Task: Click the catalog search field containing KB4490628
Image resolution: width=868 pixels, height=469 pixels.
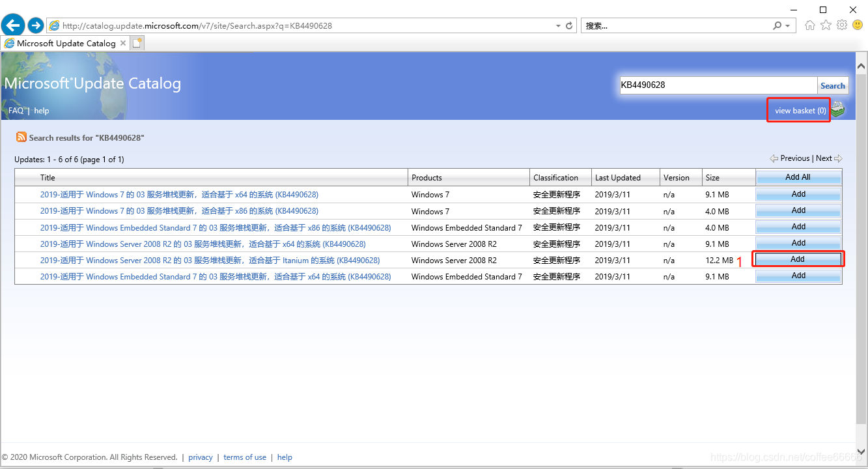Action: (x=718, y=85)
